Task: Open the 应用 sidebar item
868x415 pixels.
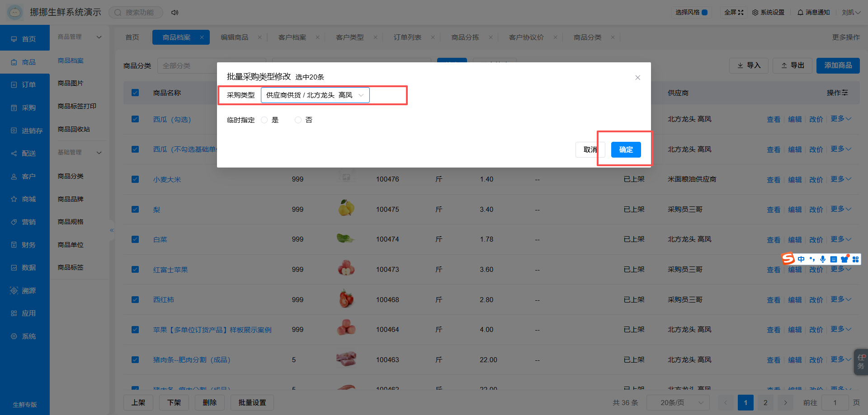Action: tap(25, 313)
